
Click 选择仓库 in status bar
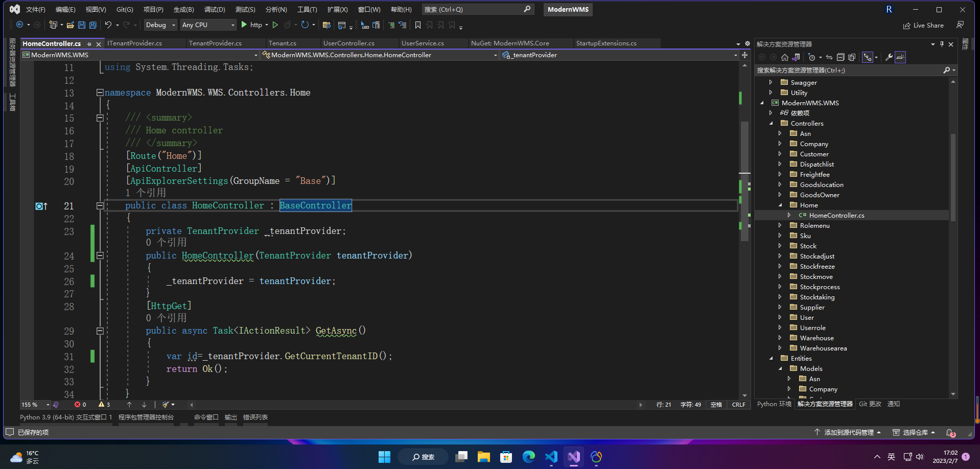(x=914, y=432)
